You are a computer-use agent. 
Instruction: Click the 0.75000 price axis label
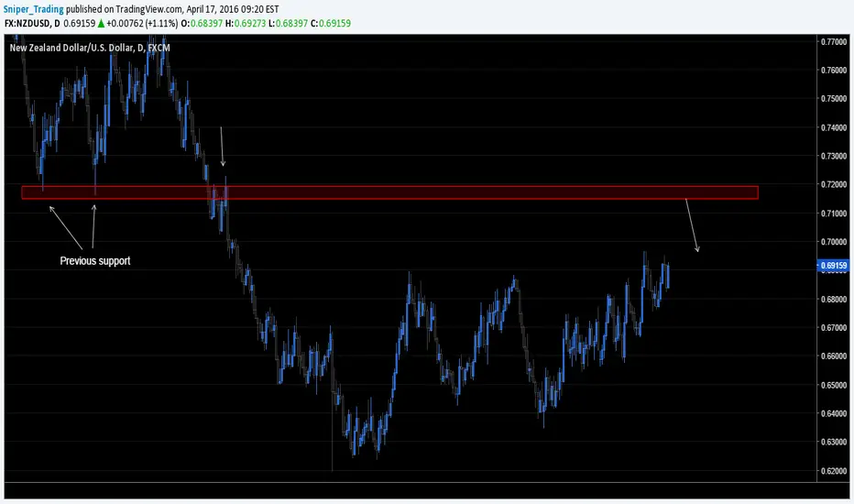pos(834,99)
